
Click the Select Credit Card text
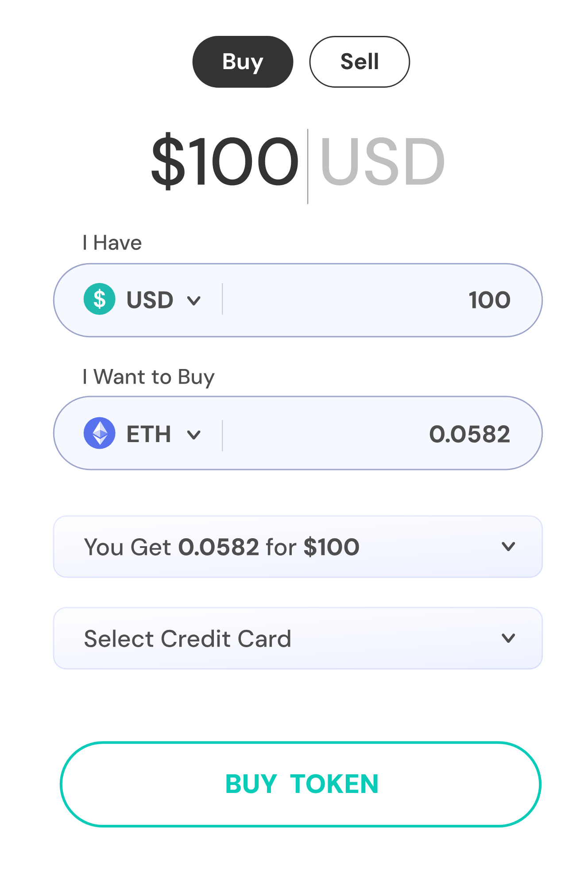point(188,639)
